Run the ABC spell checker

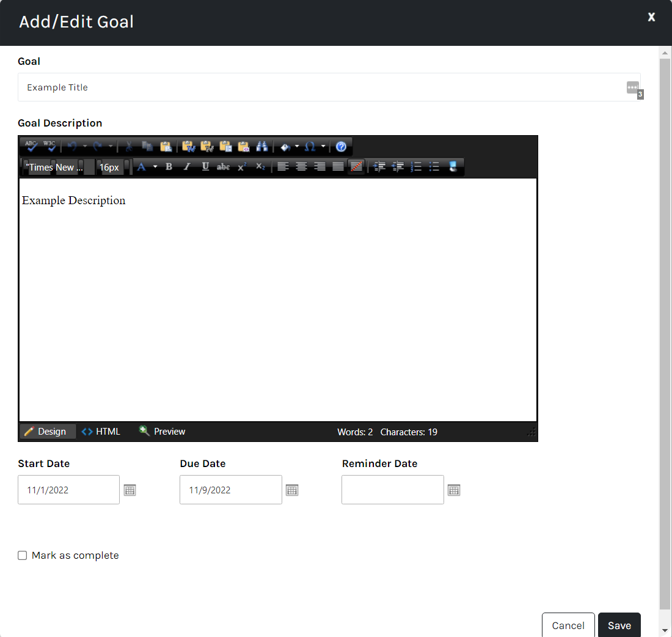31,146
